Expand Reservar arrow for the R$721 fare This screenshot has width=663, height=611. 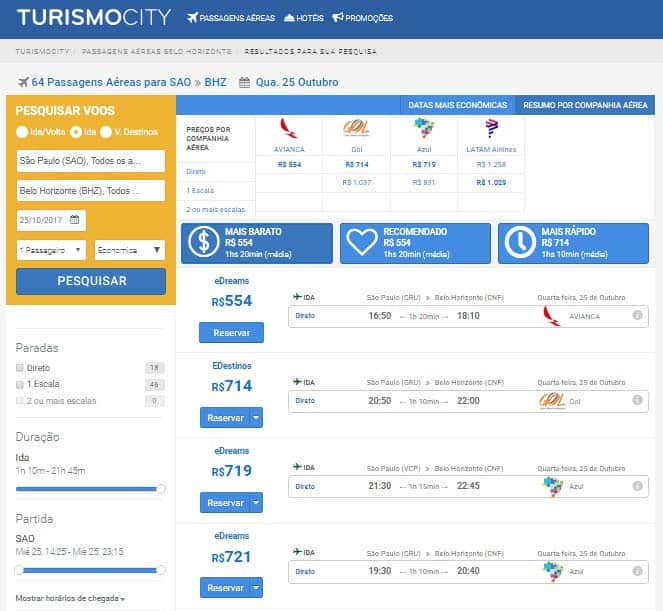256,587
